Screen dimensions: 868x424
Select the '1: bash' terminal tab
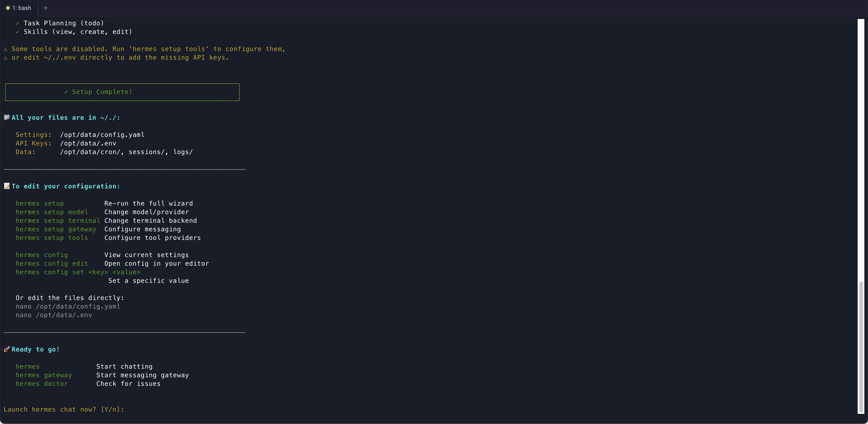point(19,8)
